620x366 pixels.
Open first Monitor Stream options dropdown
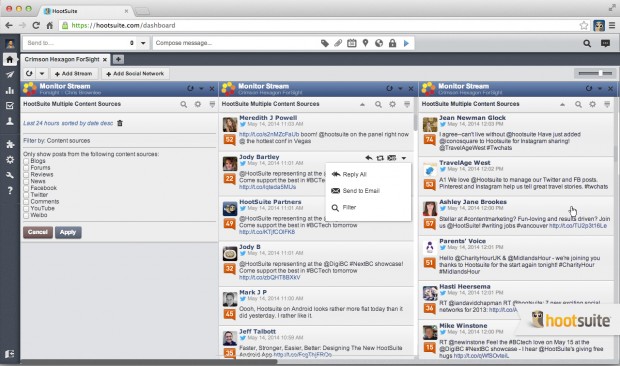(x=201, y=89)
